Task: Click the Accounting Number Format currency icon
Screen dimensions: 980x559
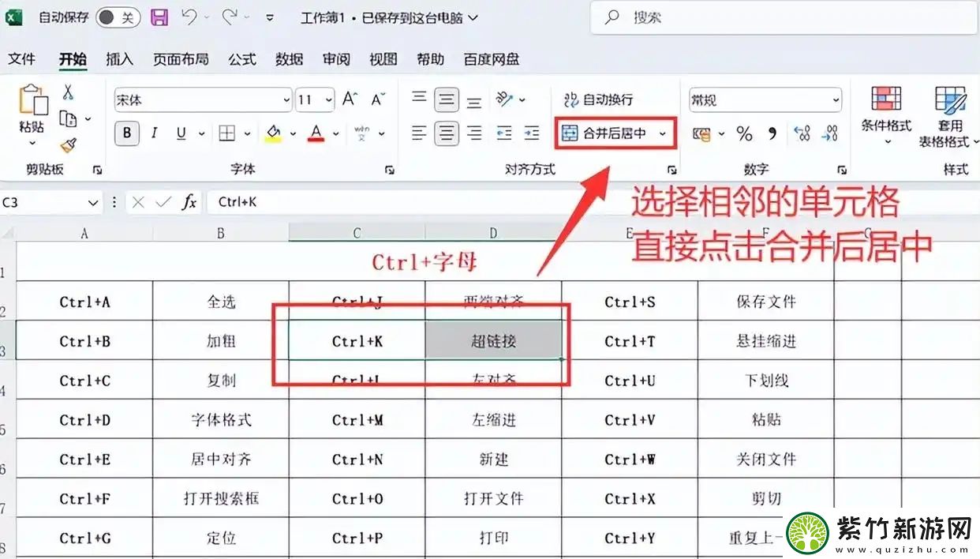Action: pos(701,134)
